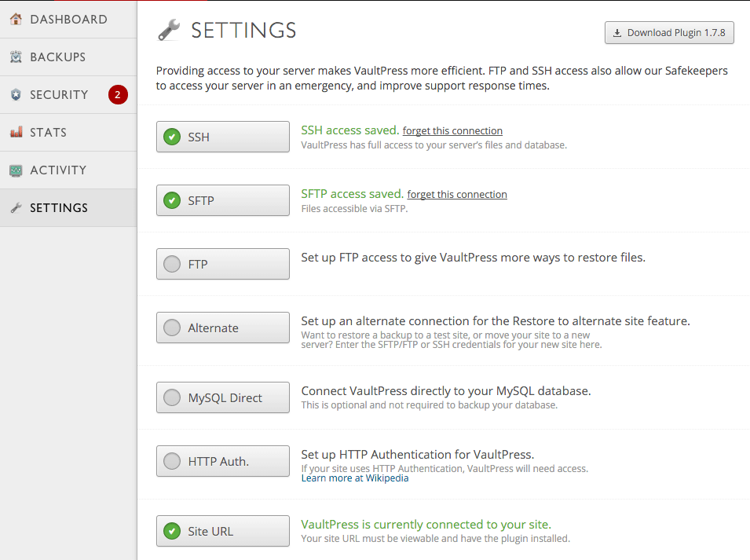This screenshot has height=560, width=750.
Task: Click the Stats bar chart icon
Action: 16,132
